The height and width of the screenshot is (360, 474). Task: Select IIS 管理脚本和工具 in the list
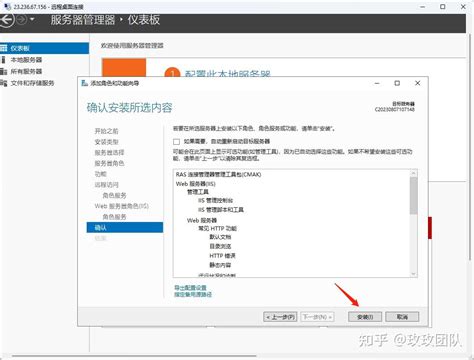(x=221, y=210)
